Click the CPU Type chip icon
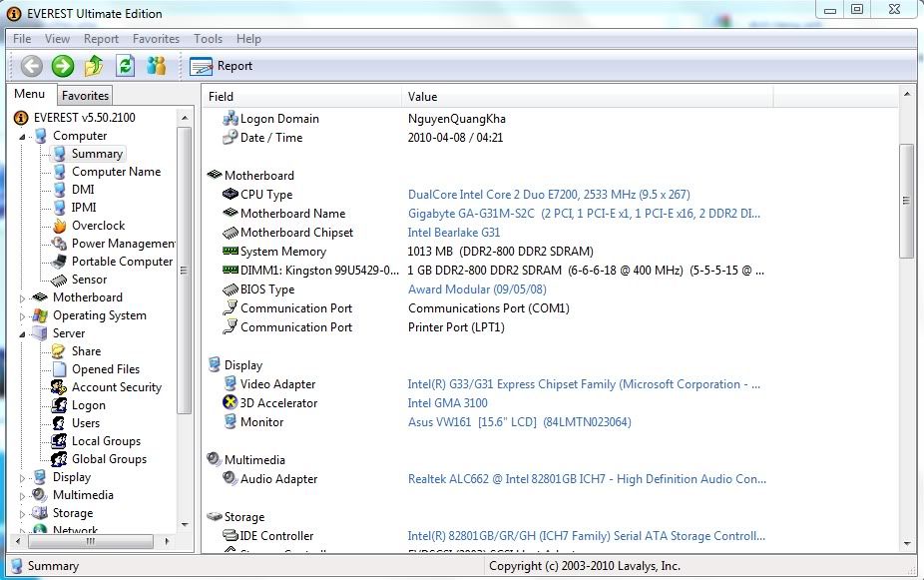The image size is (924, 580). click(230, 194)
